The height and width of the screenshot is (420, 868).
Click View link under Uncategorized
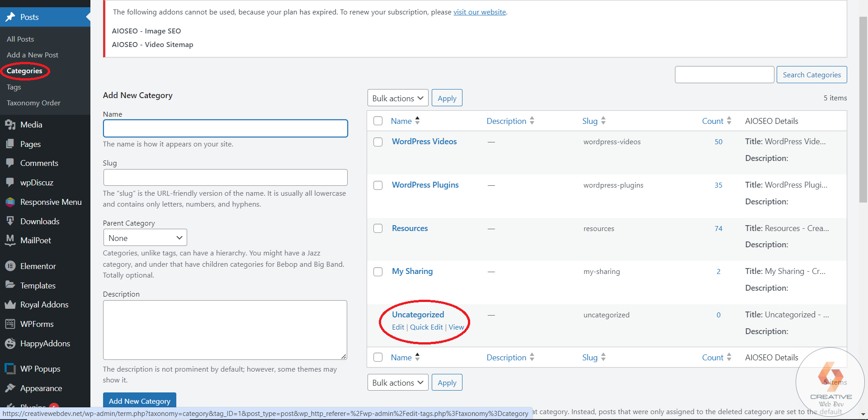[x=456, y=327]
